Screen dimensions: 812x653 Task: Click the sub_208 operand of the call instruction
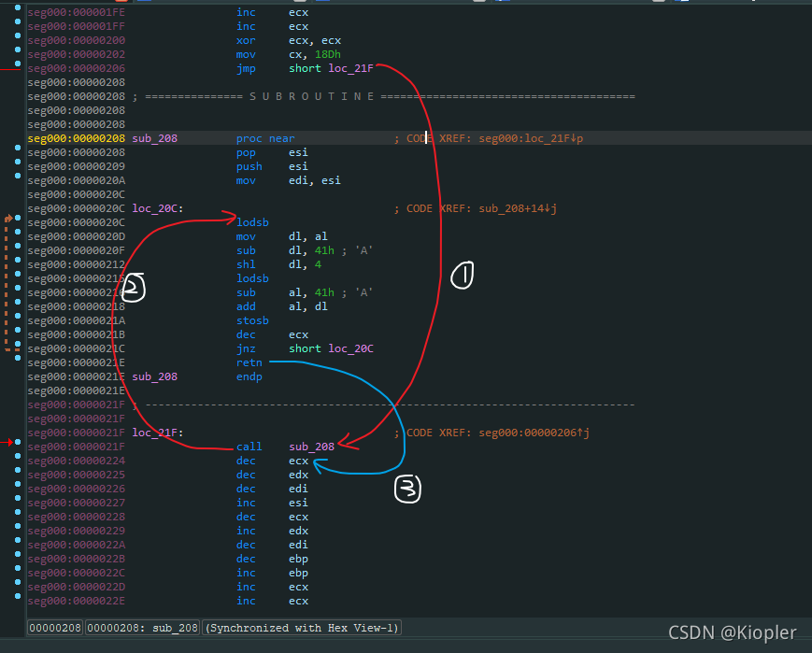310,447
